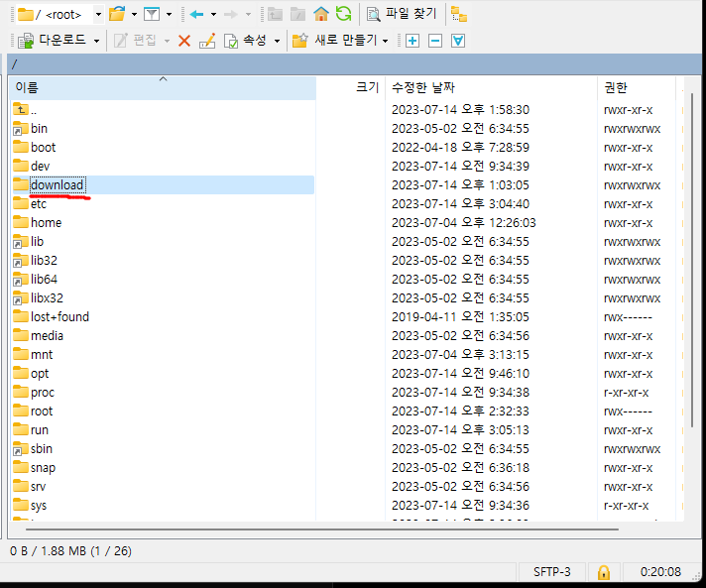
Task: Expand the 속성 dropdown arrow
Action: (277, 41)
